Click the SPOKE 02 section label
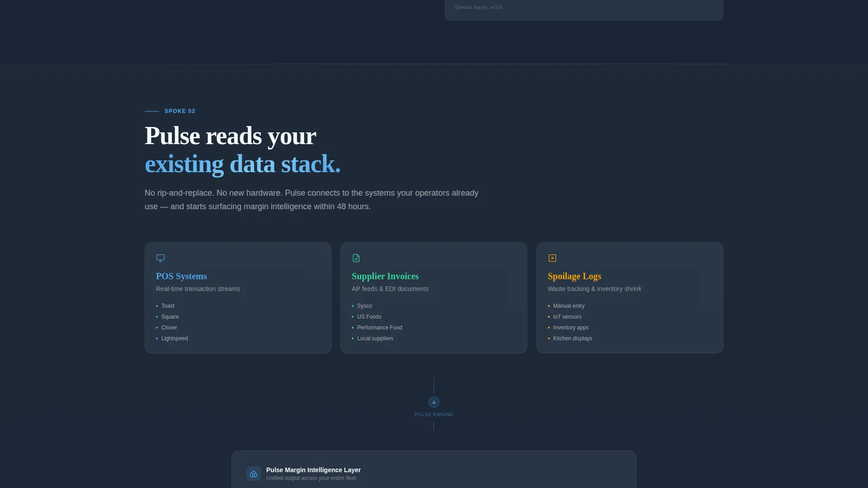Screen dimensions: 868x488 pyautogui.click(x=180, y=111)
